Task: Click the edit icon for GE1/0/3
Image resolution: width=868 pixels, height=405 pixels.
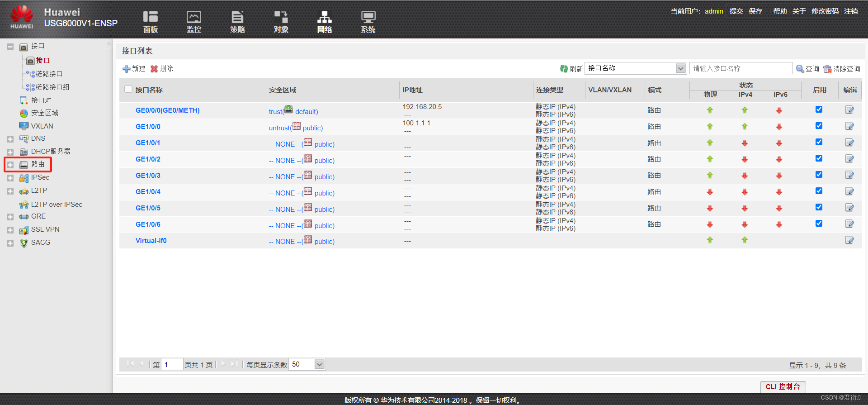Action: [x=849, y=175]
